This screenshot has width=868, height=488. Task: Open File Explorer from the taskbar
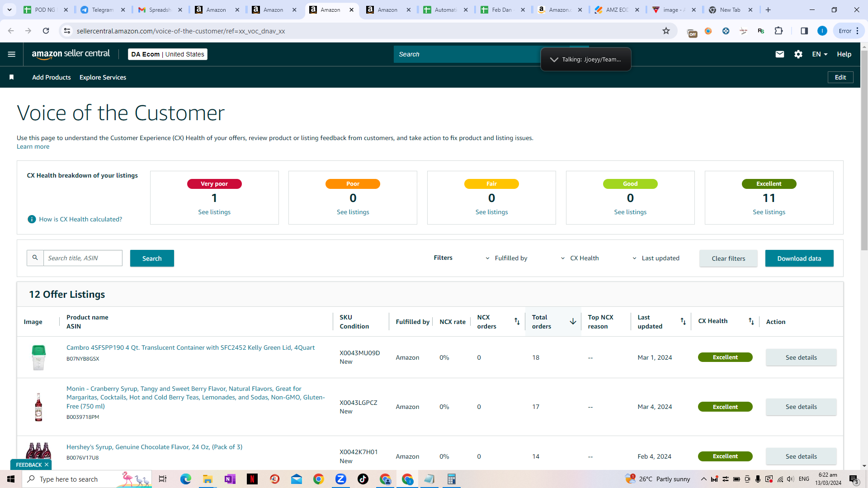tap(208, 479)
